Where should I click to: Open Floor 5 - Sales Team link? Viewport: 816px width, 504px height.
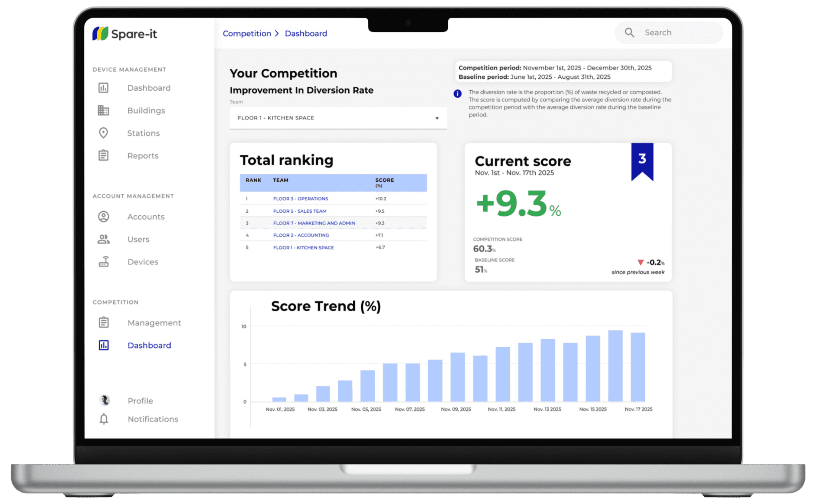(x=299, y=211)
